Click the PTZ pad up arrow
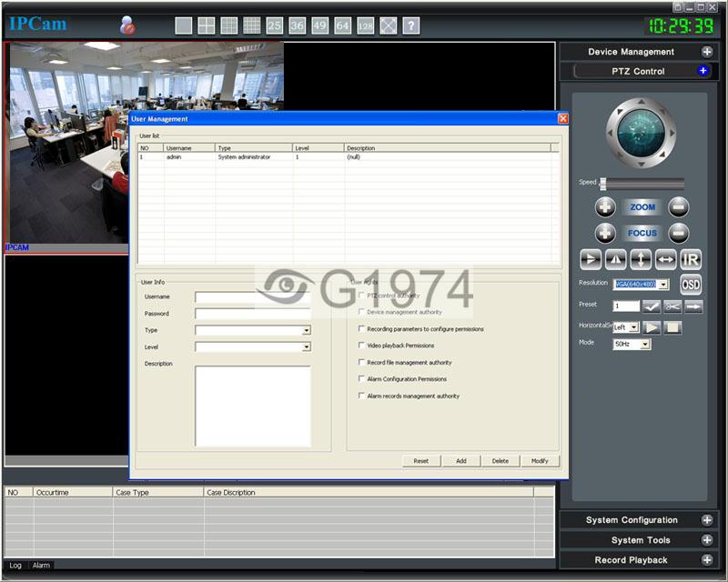Screen dimensions: 728x582 642,102
